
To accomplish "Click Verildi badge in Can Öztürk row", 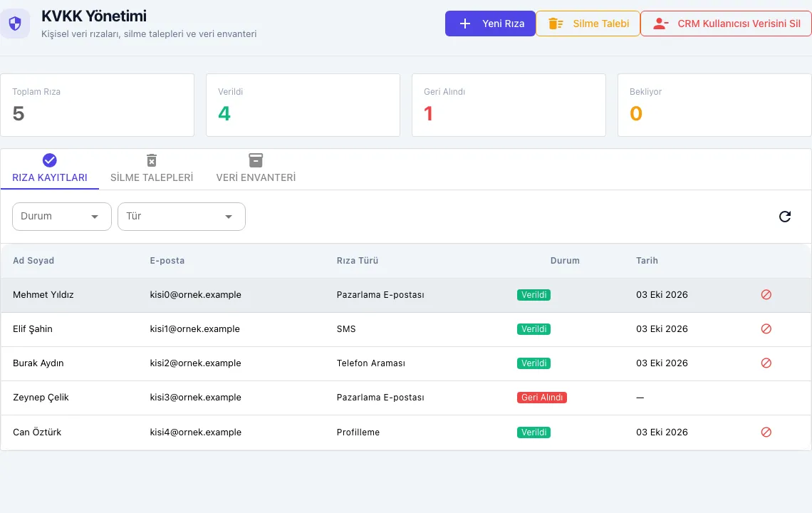I will (x=534, y=432).
